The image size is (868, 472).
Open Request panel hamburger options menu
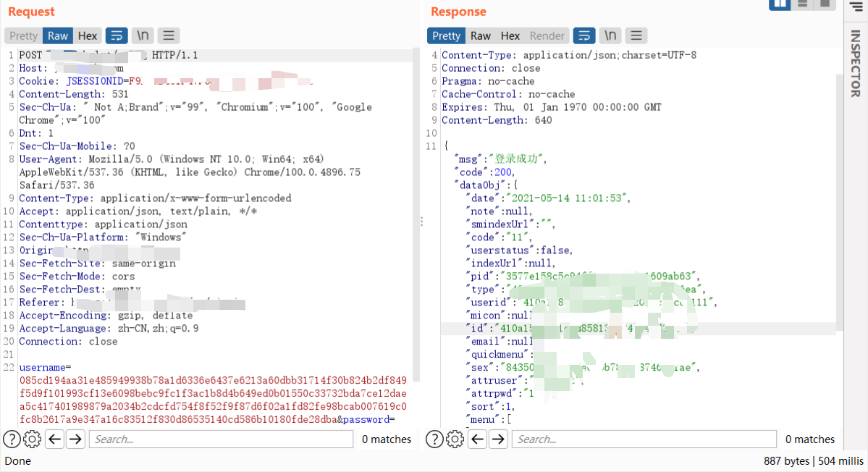(169, 35)
